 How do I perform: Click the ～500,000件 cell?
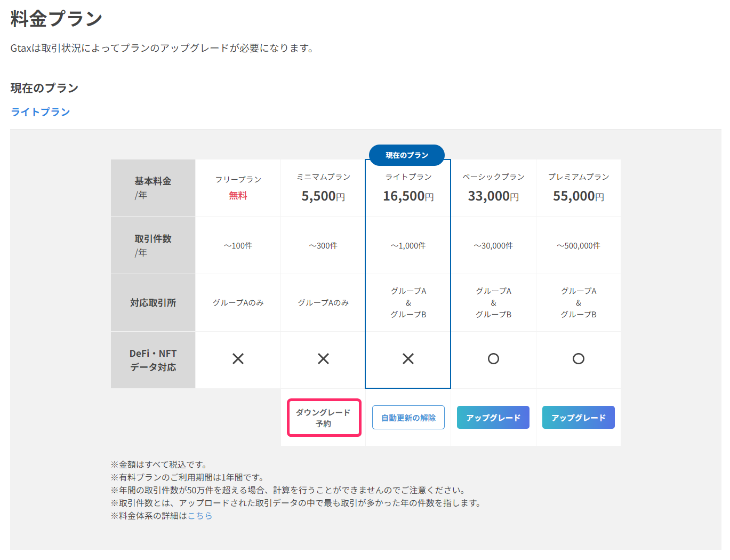tap(579, 246)
